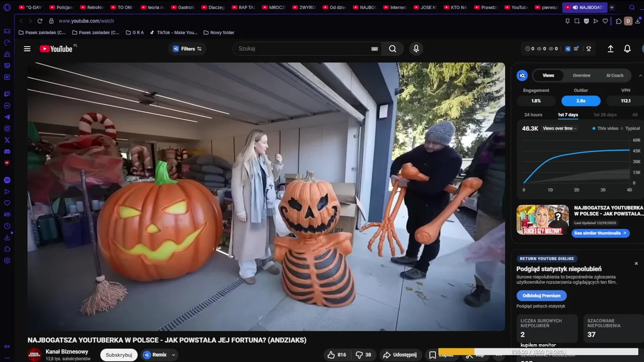Click the heart bookmark icon

click(x=605, y=21)
